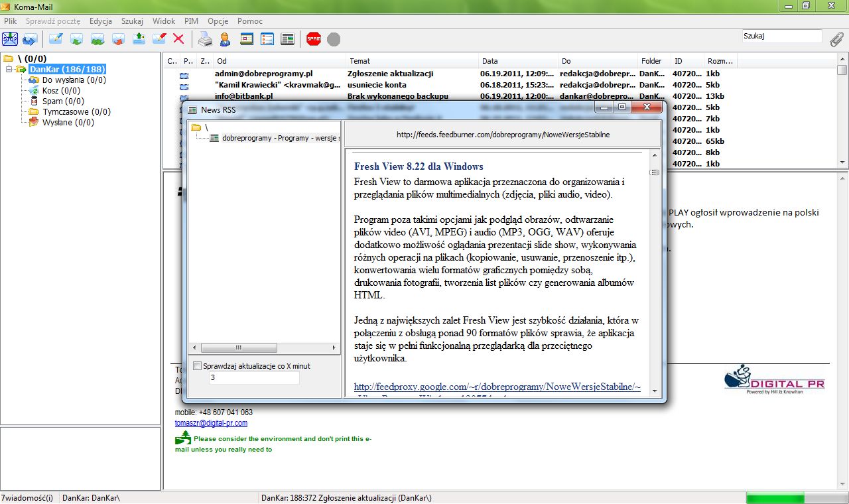The image size is (849, 504).
Task: Select the root \ folder in News RSS
Action: [206, 127]
